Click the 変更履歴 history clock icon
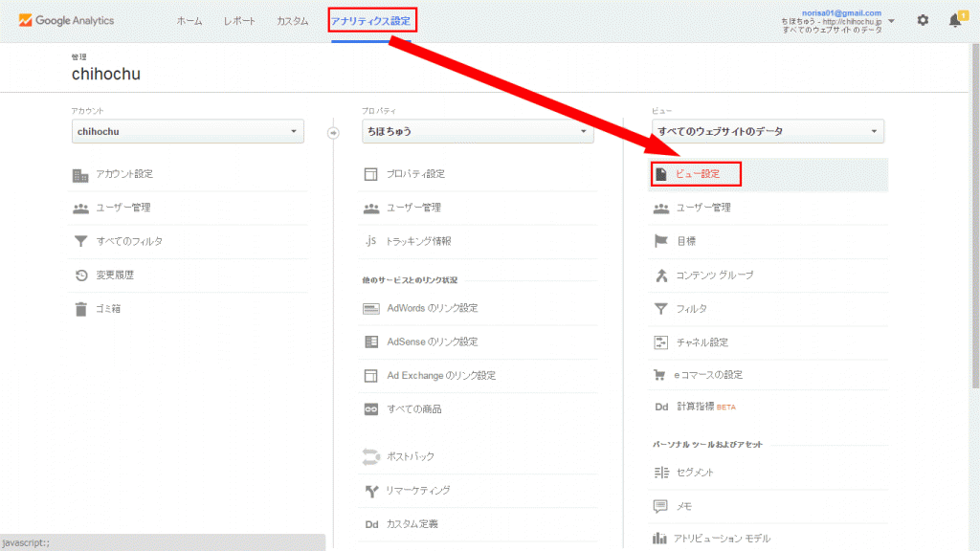Image resolution: width=980 pixels, height=551 pixels. pos(81,275)
